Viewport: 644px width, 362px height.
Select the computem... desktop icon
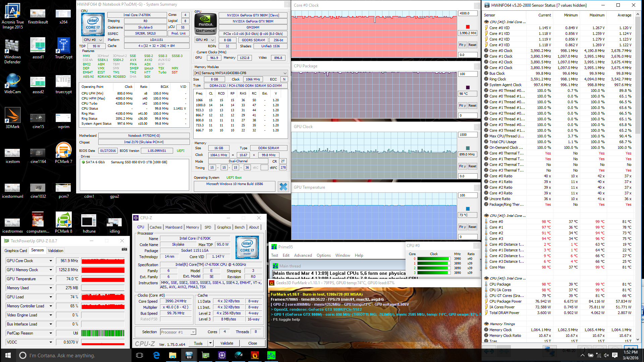[38, 222]
